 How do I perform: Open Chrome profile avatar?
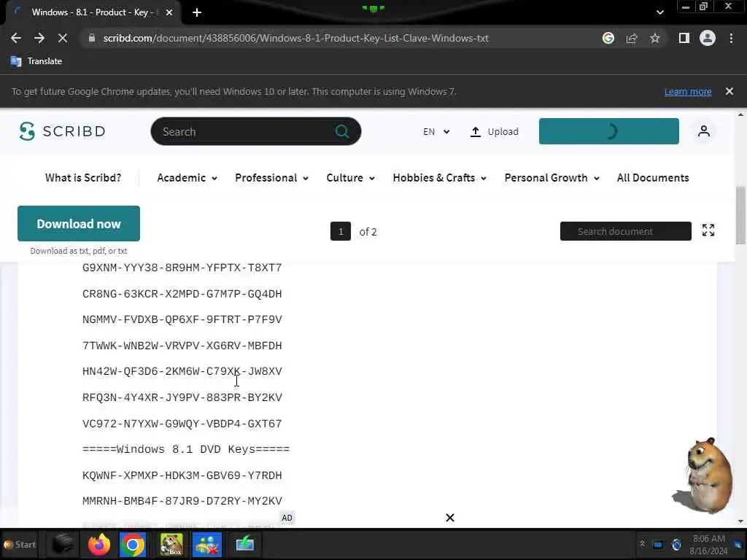[x=708, y=38]
